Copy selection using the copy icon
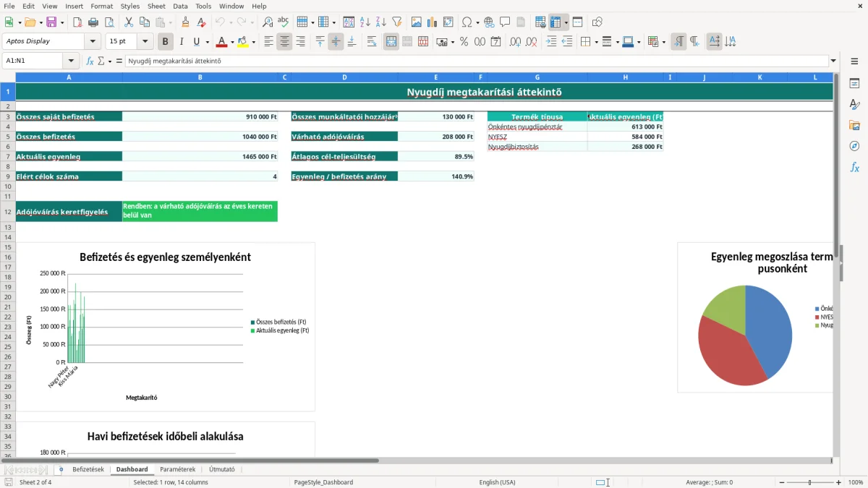Screen dimensions: 868x488 click(144, 22)
